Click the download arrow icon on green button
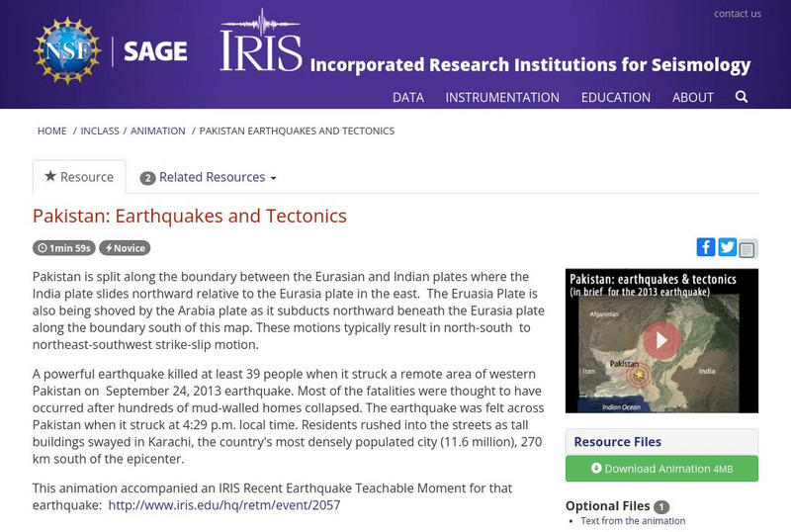 [596, 468]
